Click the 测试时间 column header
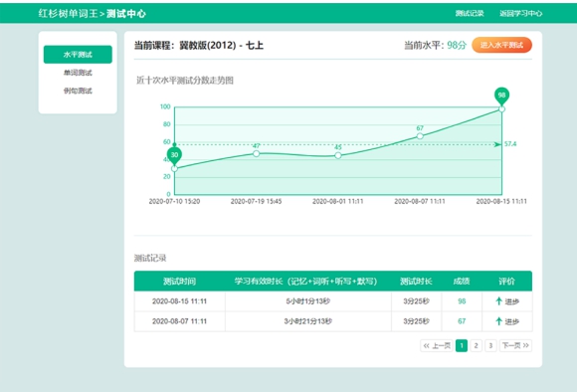 point(180,282)
